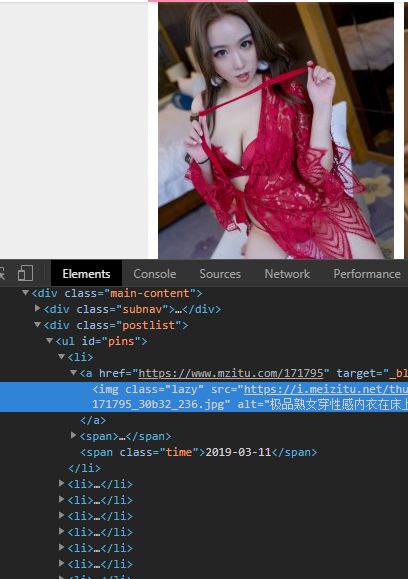
Task: Select the highlighted img class lazy row
Action: (x=204, y=397)
